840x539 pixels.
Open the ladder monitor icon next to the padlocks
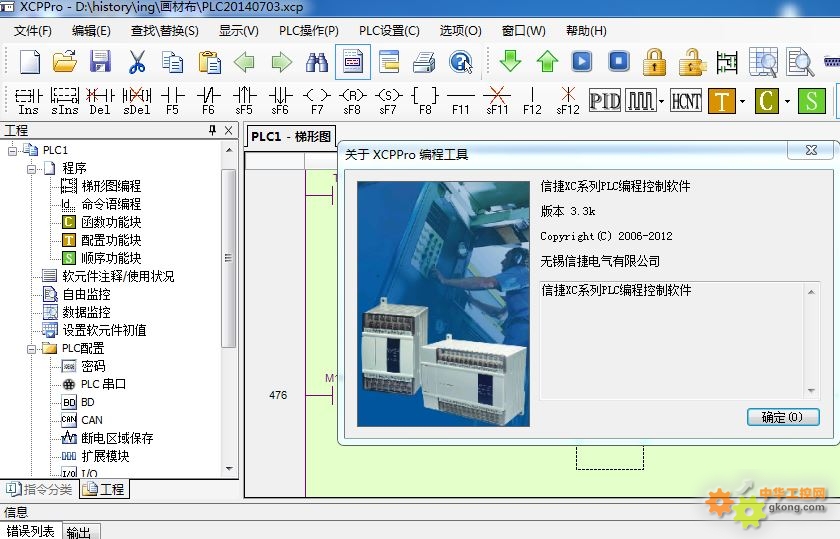point(727,62)
